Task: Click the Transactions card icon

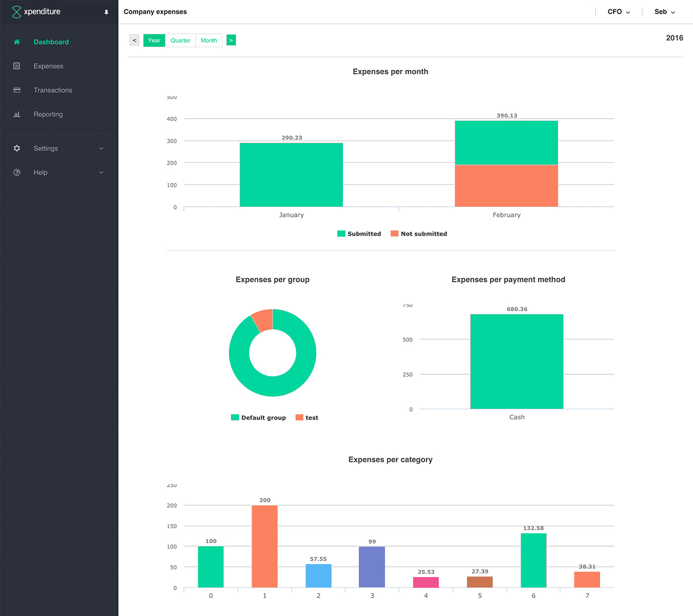Action: (17, 90)
